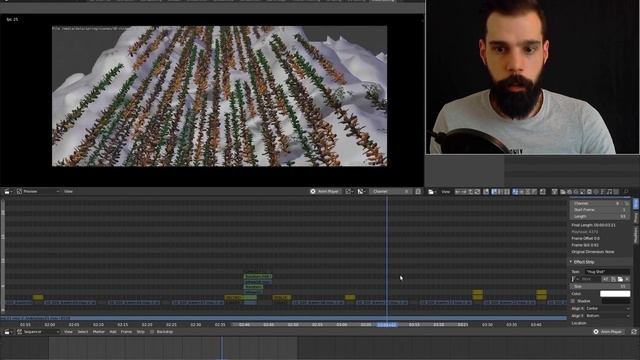
Task: Click the Anim Player button in preview header
Action: coord(324,191)
